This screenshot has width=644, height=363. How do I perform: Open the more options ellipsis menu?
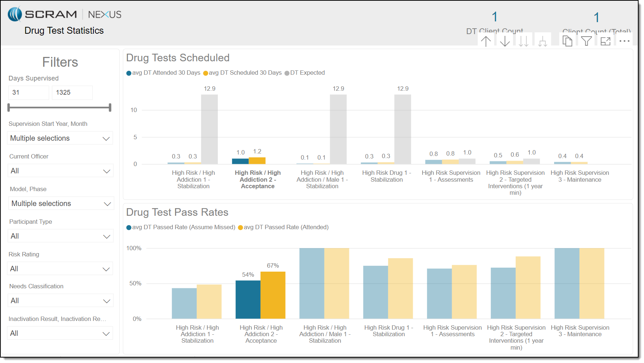[x=624, y=41]
